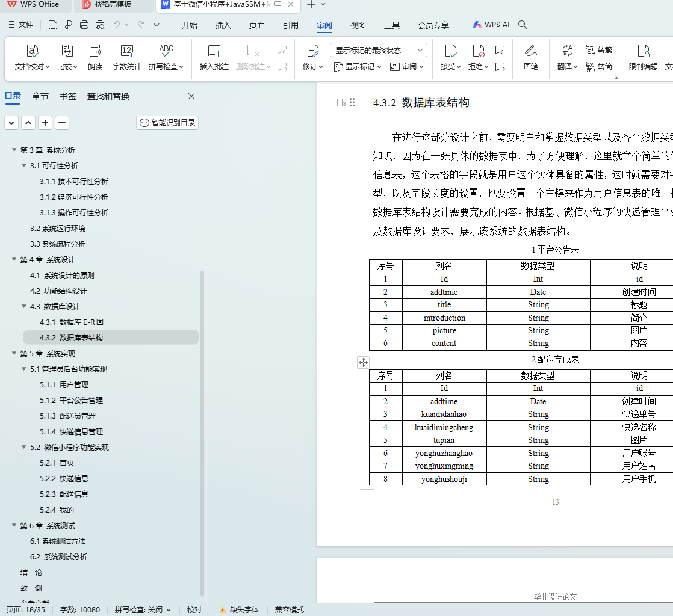This screenshot has height=616, width=673.
Task: Open the 审阅 pane dropdown in ribbon
Action: coord(407,67)
